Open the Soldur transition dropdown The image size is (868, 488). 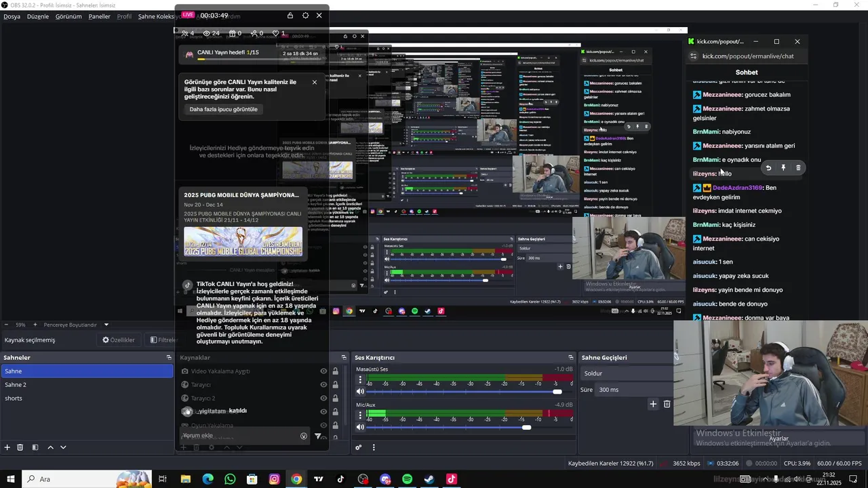pos(627,373)
